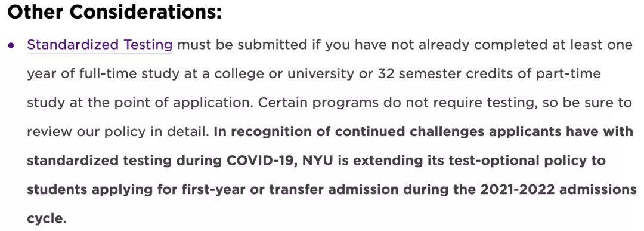Click the purple bullet point marker
Viewport: 644px width, 231px height.
pos(11,45)
